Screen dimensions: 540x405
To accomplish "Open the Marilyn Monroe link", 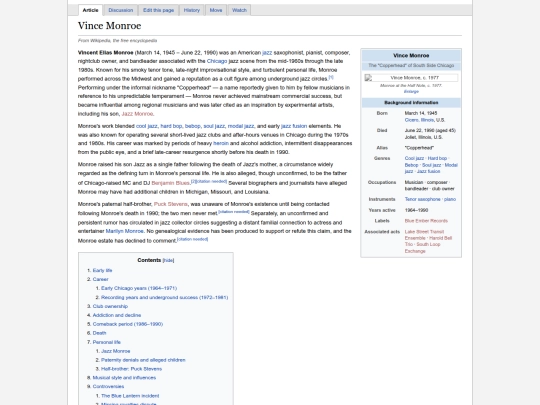I will coord(125,231).
